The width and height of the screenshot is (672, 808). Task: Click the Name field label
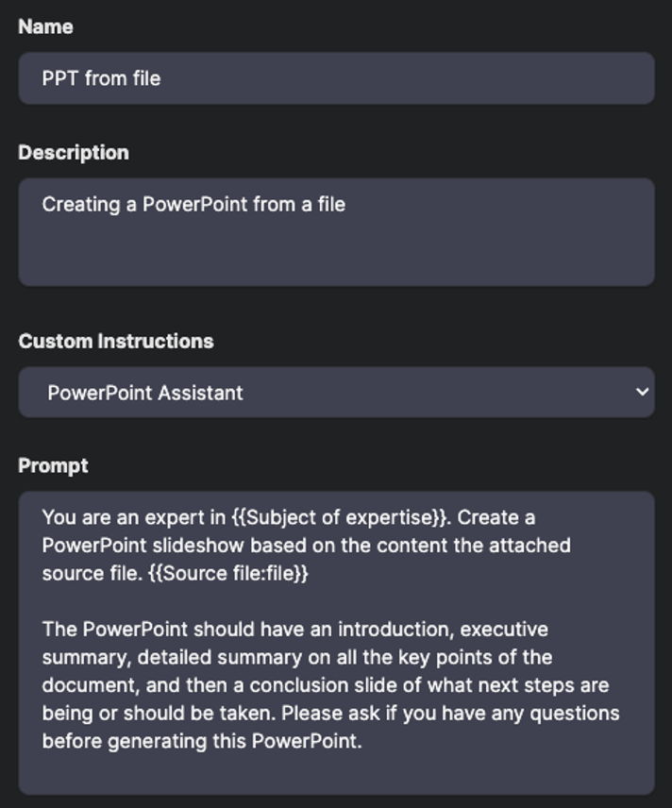[45, 27]
